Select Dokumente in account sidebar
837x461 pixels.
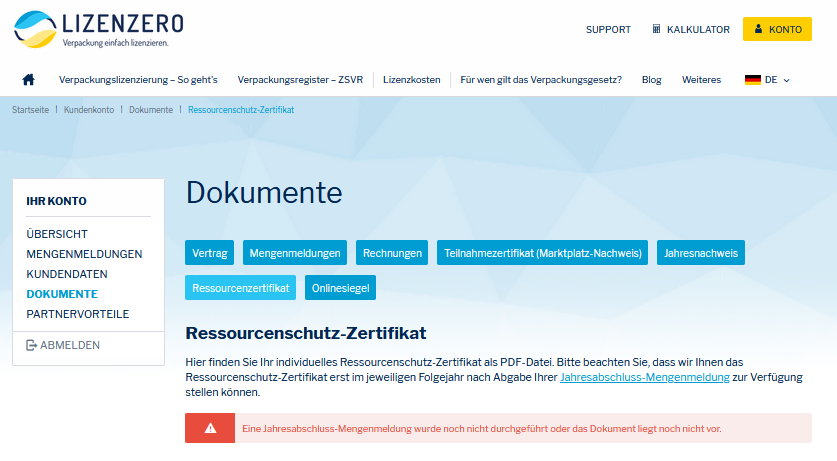tap(62, 294)
